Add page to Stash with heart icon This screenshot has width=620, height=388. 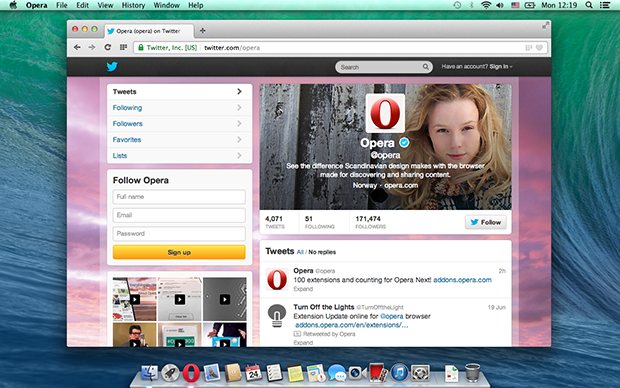539,47
